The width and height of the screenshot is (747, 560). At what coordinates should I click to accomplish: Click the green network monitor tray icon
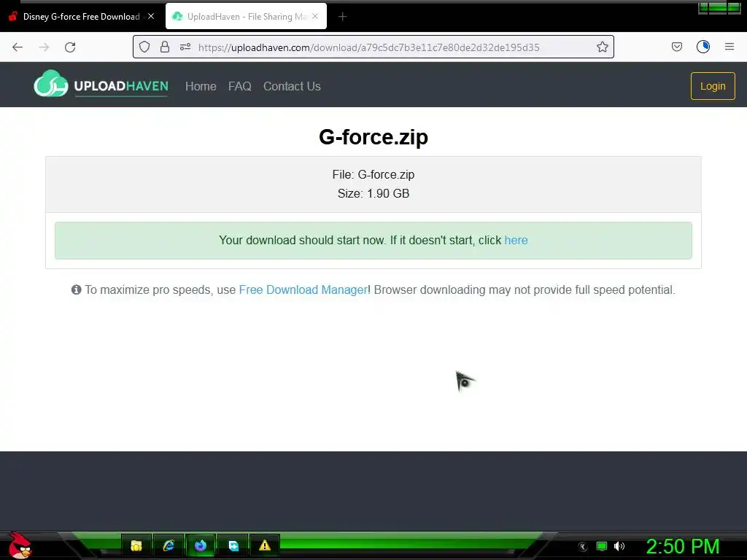602,546
